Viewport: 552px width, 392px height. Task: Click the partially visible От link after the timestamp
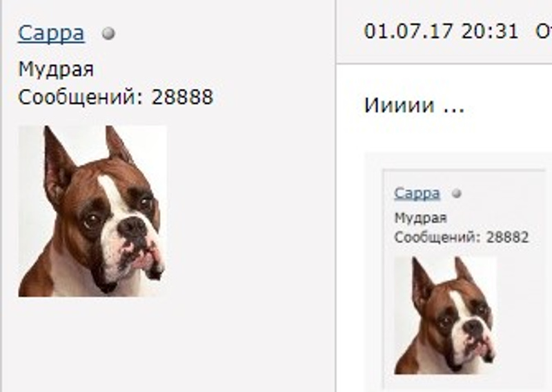544,31
